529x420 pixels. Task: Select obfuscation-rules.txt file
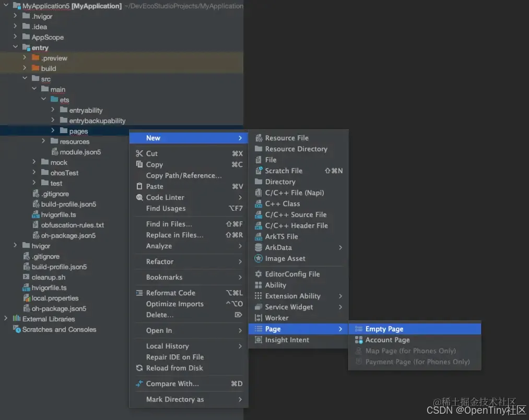[72, 225]
